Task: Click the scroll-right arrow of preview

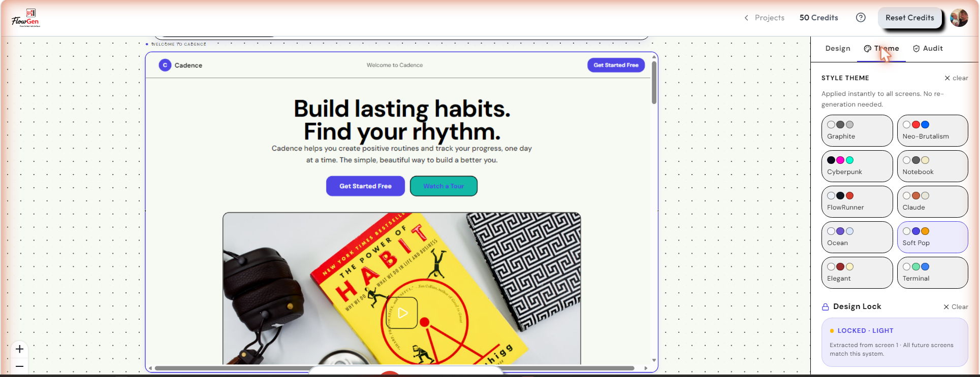Action: [646, 368]
